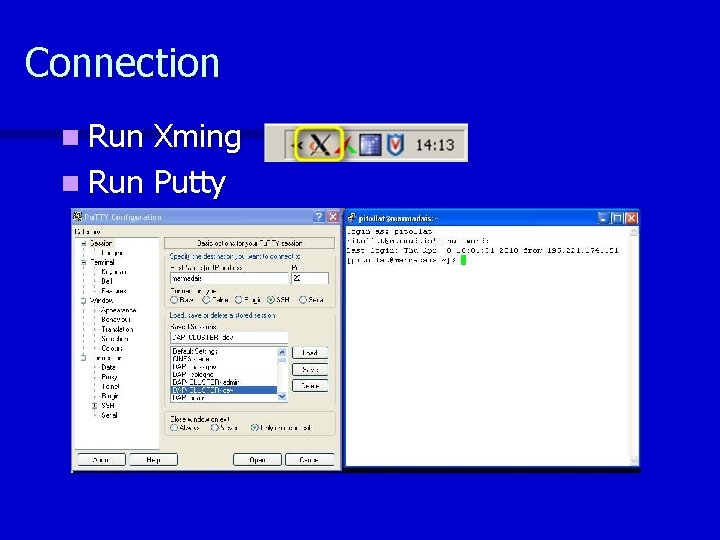Select the SSH connection type radio button
Image resolution: width=720 pixels, height=540 pixels.
click(x=271, y=300)
